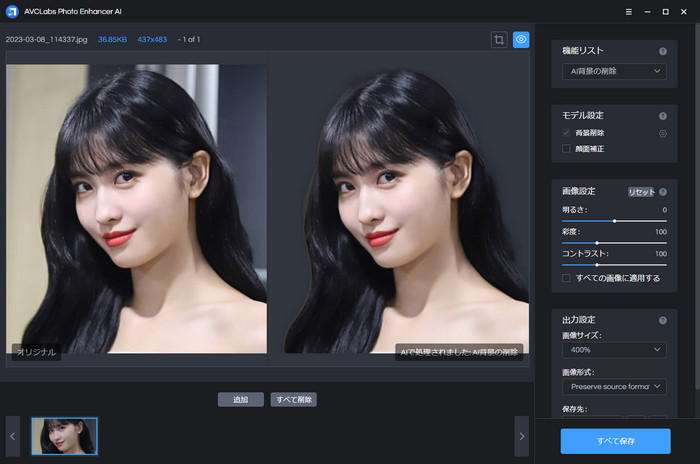Click the すべて保存 button
Viewport: 700px width, 464px height.
[x=616, y=441]
